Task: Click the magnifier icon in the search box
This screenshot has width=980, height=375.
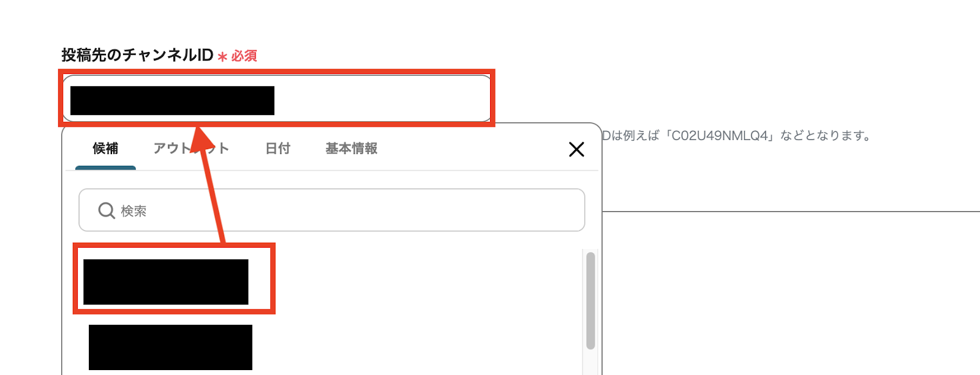Action: point(107,210)
